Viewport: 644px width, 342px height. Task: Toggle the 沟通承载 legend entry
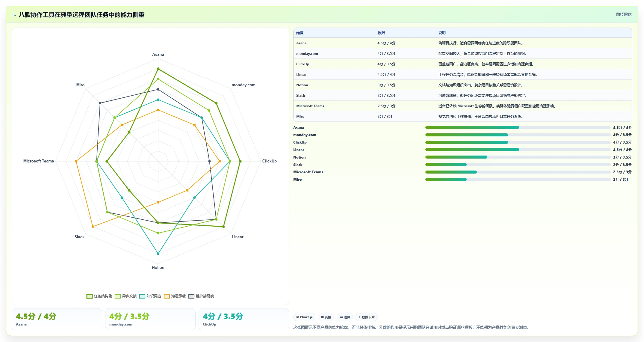(175, 296)
